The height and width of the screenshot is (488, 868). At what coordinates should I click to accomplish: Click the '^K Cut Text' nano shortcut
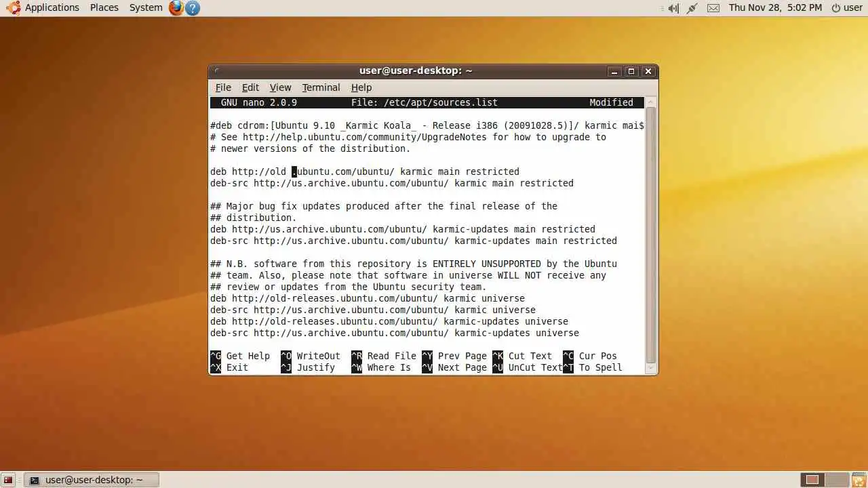coord(522,356)
